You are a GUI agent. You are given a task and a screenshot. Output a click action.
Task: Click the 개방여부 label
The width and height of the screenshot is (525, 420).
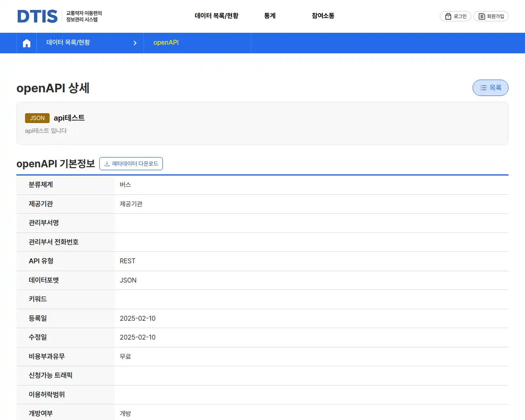pos(41,413)
